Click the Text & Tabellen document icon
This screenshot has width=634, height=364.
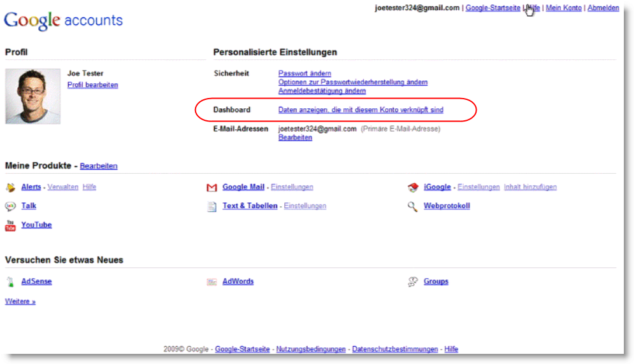coord(212,206)
